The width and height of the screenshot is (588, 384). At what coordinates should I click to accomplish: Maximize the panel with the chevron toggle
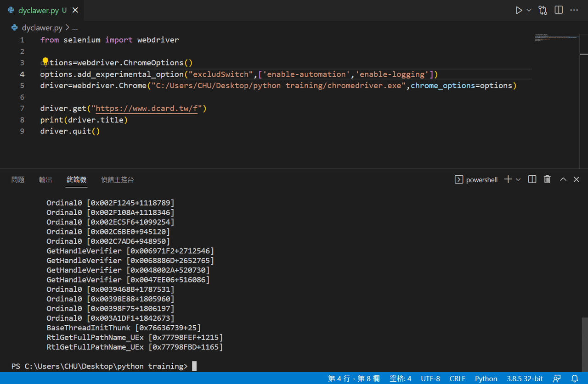pyautogui.click(x=563, y=179)
